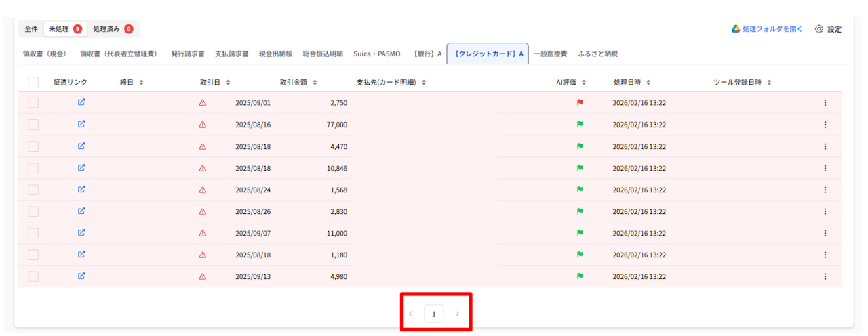Switch to the 全件 filter tab
The width and height of the screenshot is (868, 336).
31,29
